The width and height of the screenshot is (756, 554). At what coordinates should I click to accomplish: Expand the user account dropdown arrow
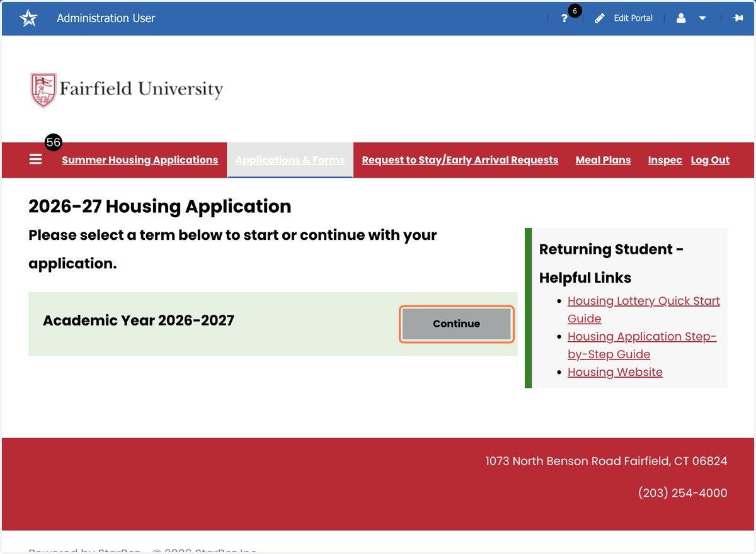[x=702, y=18]
